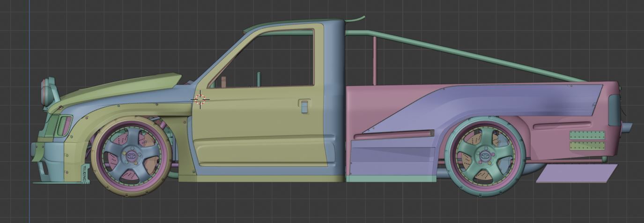Select the front wheel center cap emblem
Screen dimensions: 644x223
131,155
